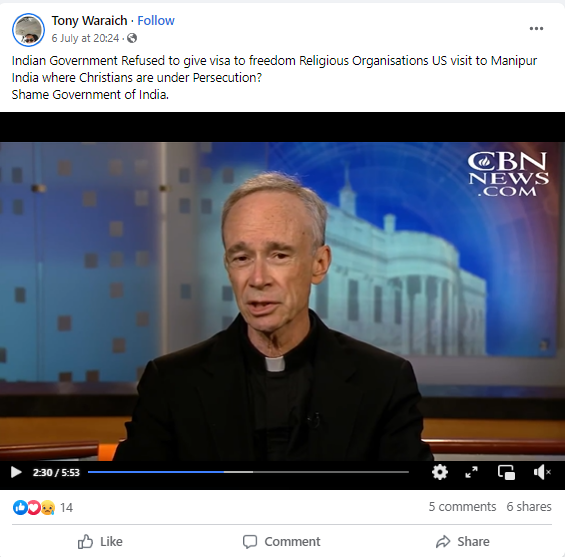Open Tony Waraich's profile name

[x=89, y=21]
